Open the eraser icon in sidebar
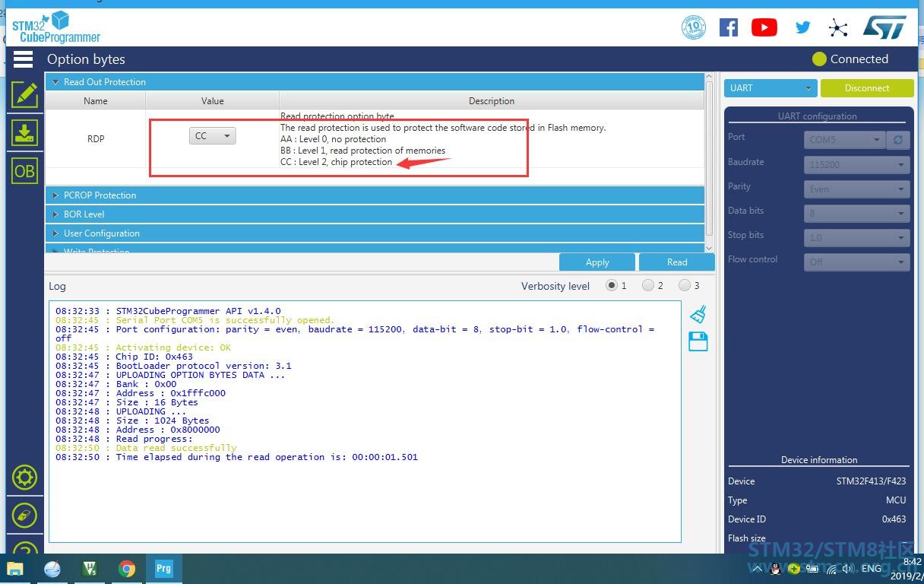 click(24, 516)
